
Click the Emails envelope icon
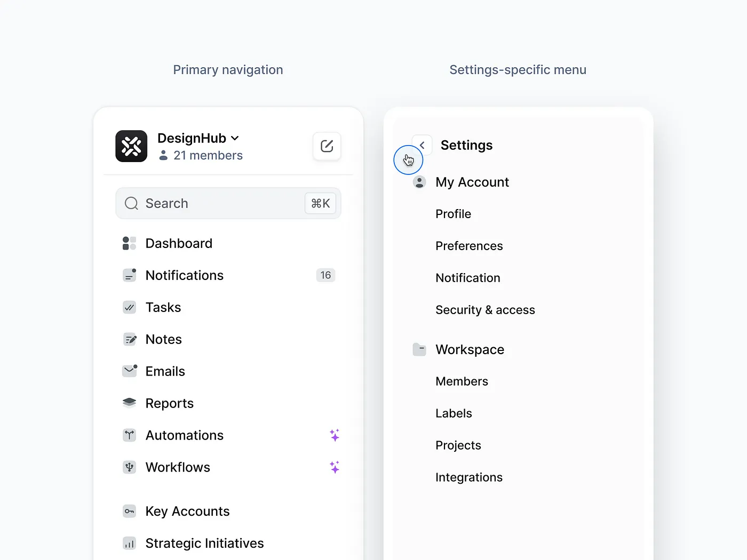click(130, 371)
